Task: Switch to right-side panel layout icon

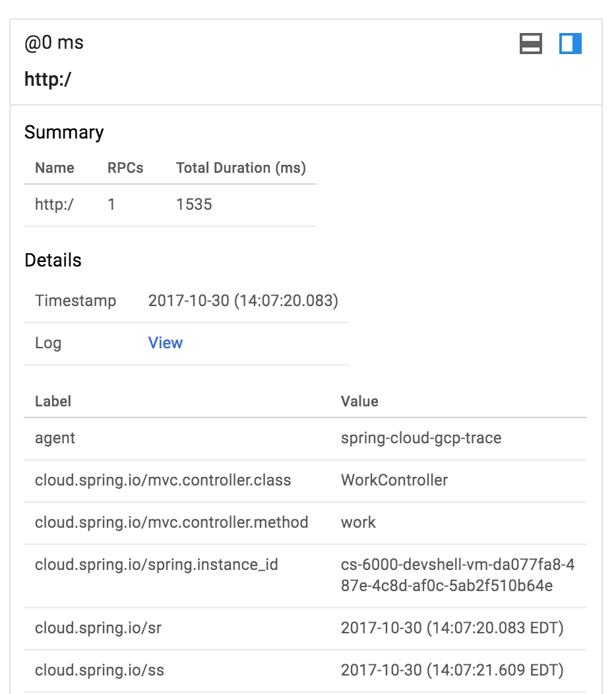Action: click(570, 44)
